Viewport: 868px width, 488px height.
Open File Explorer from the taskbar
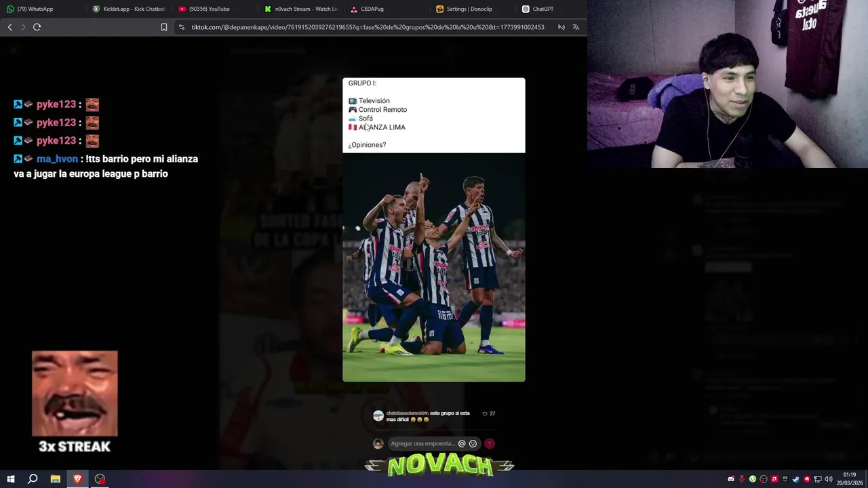coord(56,479)
